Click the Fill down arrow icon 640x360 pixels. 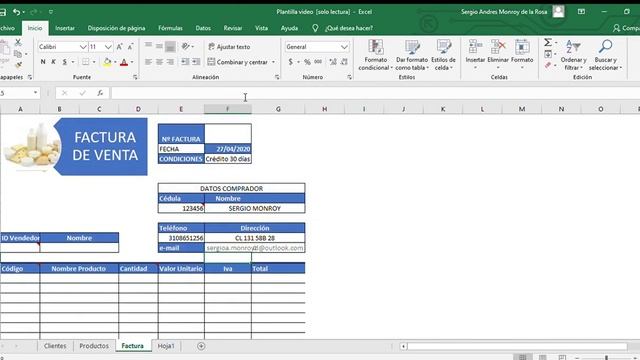click(548, 54)
